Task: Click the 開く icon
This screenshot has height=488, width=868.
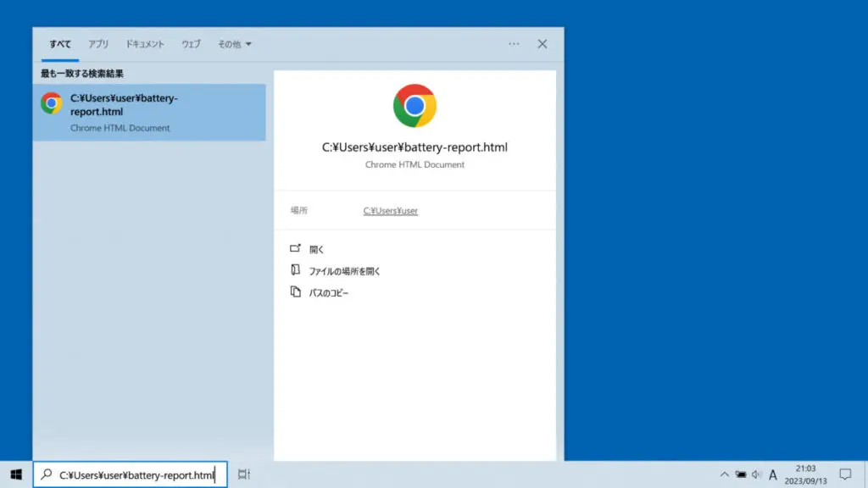Action: [x=295, y=248]
